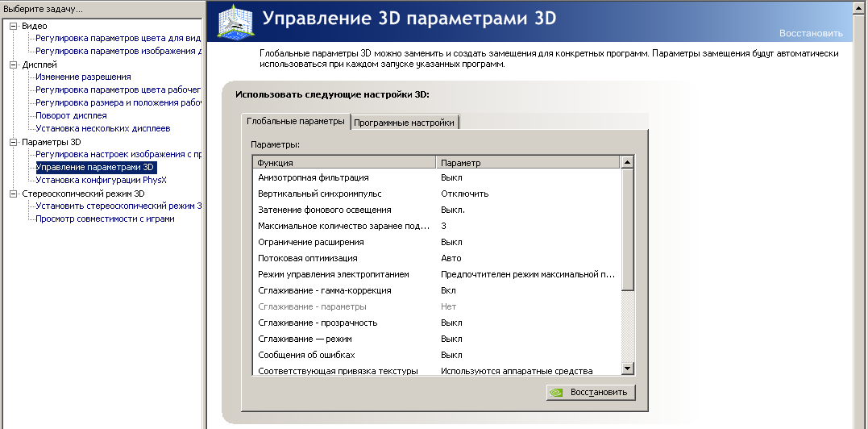The height and width of the screenshot is (429, 868).
Task: Select Режим управления электропитанием row
Action: tap(437, 274)
